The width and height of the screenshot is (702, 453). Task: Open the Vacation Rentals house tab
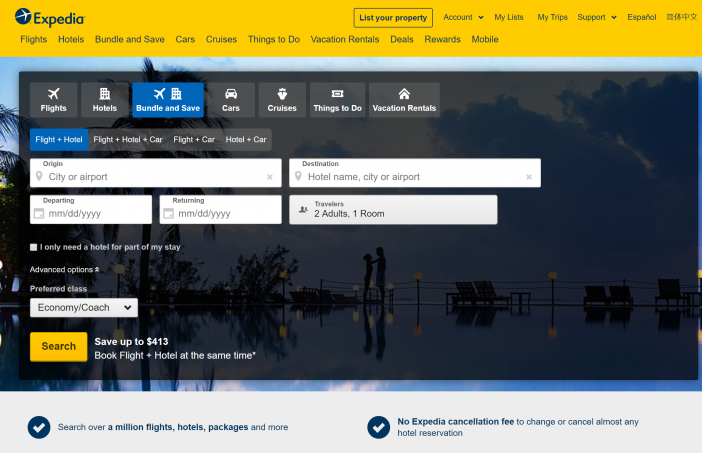[x=404, y=100]
